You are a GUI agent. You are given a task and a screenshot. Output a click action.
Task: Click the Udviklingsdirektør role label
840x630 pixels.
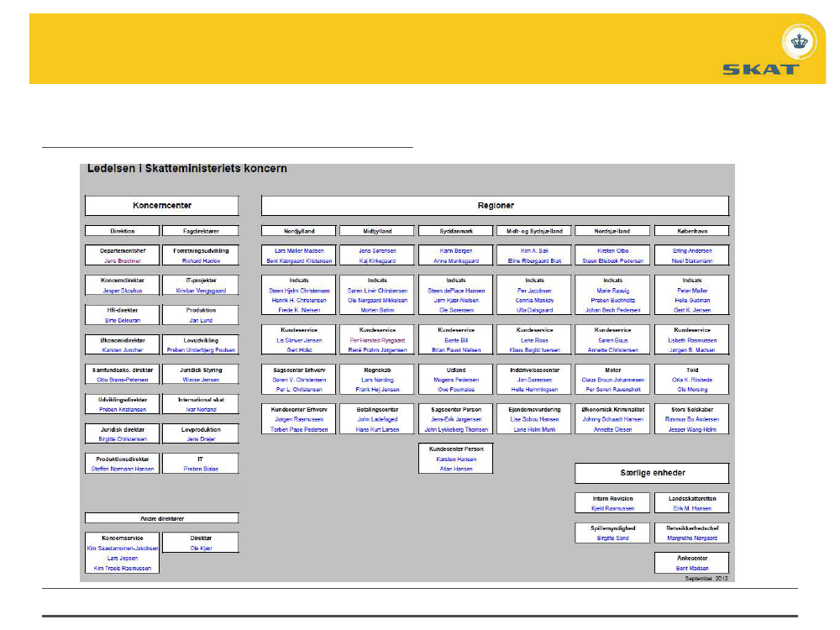point(122,400)
